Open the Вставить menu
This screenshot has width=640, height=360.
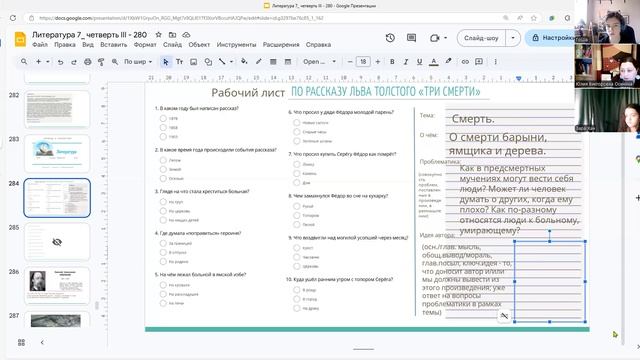tap(113, 45)
